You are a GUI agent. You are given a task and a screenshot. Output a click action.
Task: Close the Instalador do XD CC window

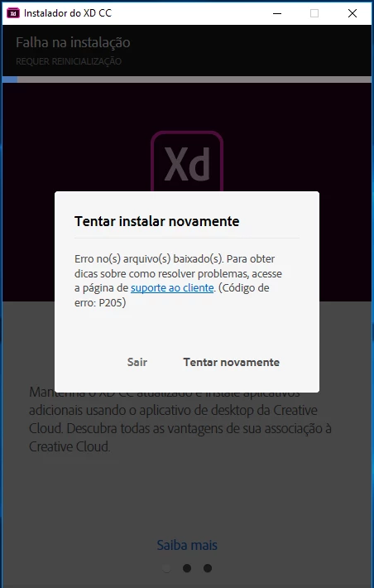[x=352, y=13]
